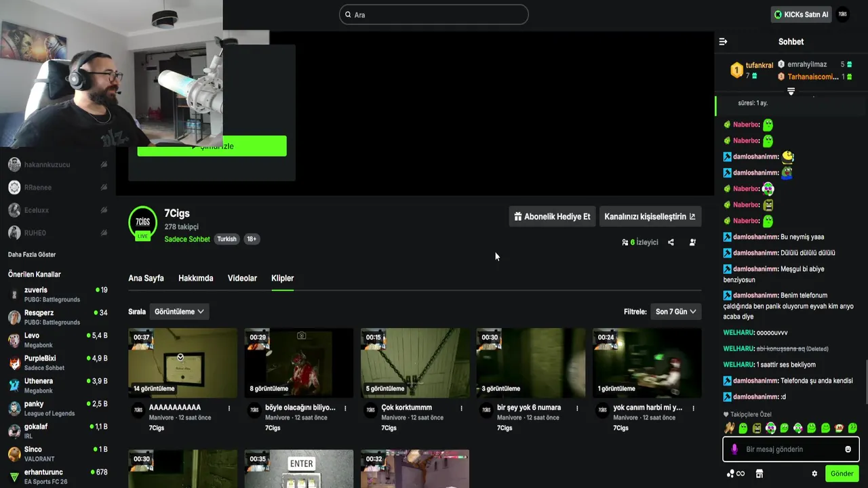The height and width of the screenshot is (488, 868).
Task: Play the 00:15 clip with 5 görüntüleme
Action: click(415, 363)
